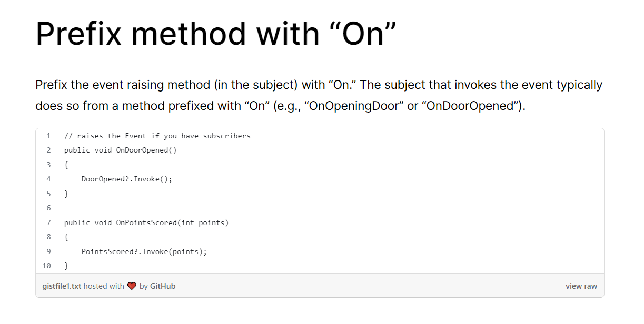Click the red heart icon in gist footer
The width and height of the screenshot is (644, 324).
(132, 286)
